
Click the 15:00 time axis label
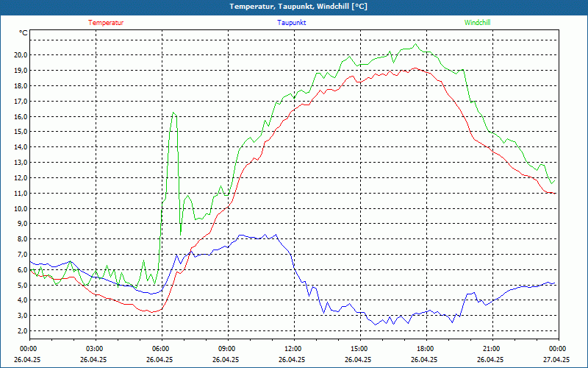pos(359,349)
